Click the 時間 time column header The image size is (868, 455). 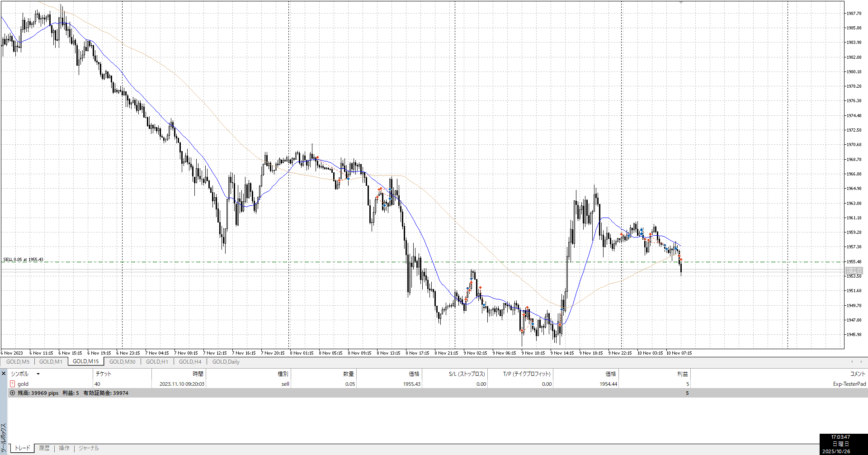(x=198, y=374)
